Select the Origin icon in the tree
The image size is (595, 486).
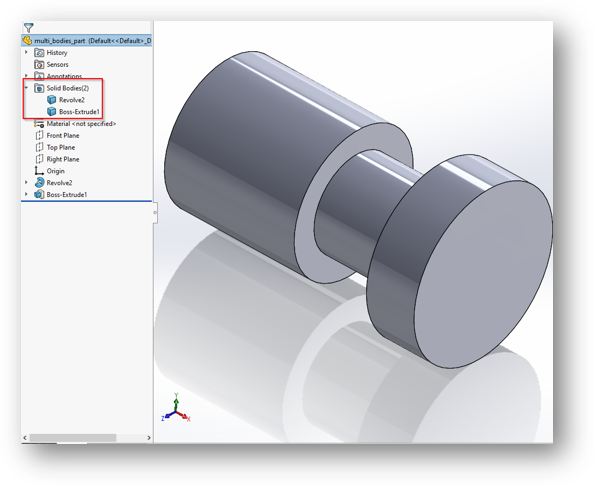click(x=39, y=171)
